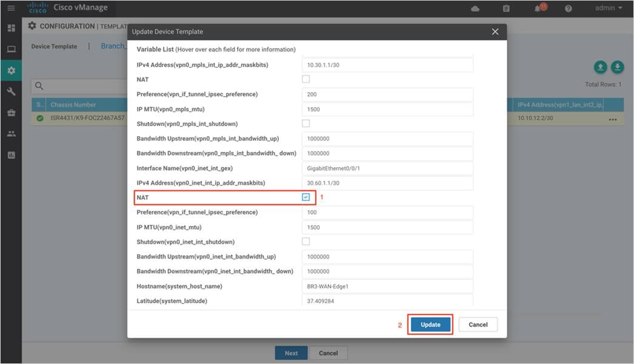Edit the IP MTU(vpn0_mpls_mtu) field
This screenshot has width=634, height=364.
pos(387,110)
